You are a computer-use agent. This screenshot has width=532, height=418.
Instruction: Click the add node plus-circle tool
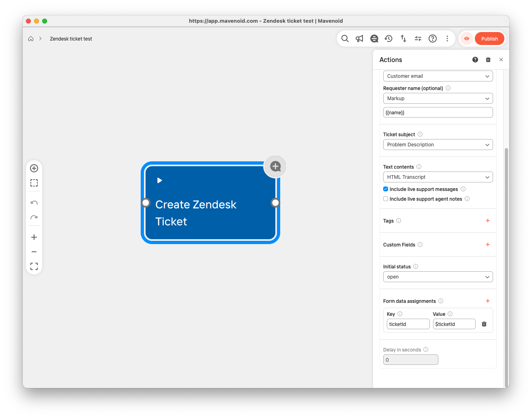[x=34, y=168]
